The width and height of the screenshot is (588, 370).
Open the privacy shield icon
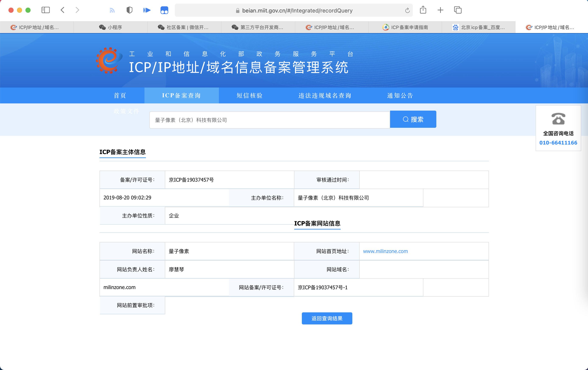coord(129,10)
